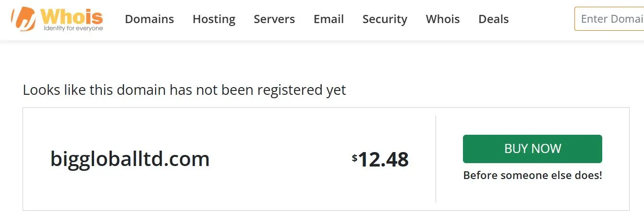Screen dimensions: 644x218
Task: Click the green BUY NOW button
Action: [532, 149]
